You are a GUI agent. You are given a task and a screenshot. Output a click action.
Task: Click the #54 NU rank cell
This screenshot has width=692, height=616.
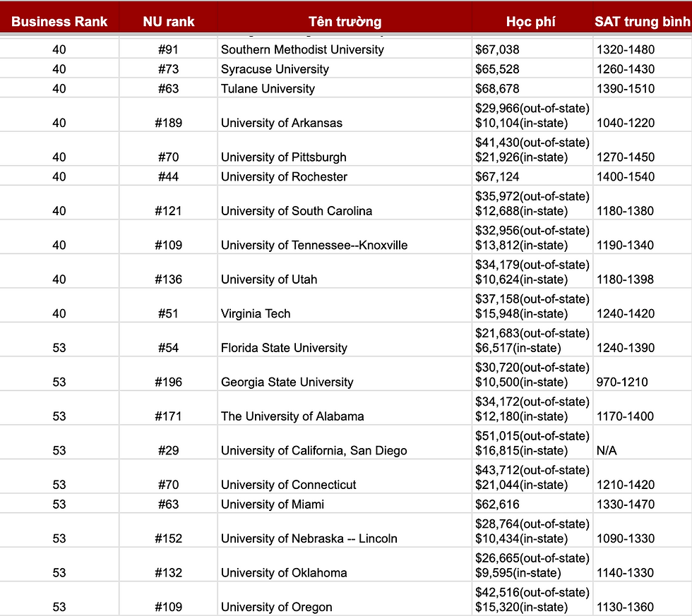(x=168, y=340)
